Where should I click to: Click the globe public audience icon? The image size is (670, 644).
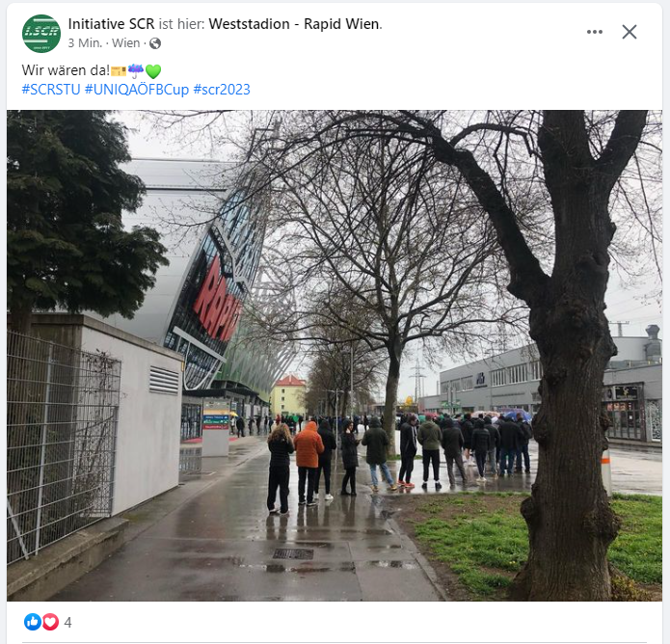tap(155, 43)
